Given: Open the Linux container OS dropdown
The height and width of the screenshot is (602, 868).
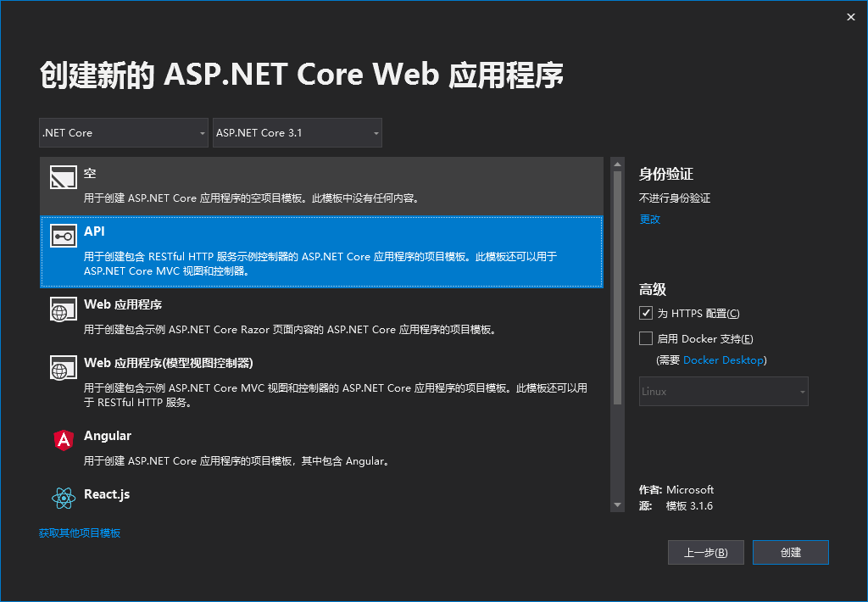Looking at the screenshot, I should tap(723, 391).
